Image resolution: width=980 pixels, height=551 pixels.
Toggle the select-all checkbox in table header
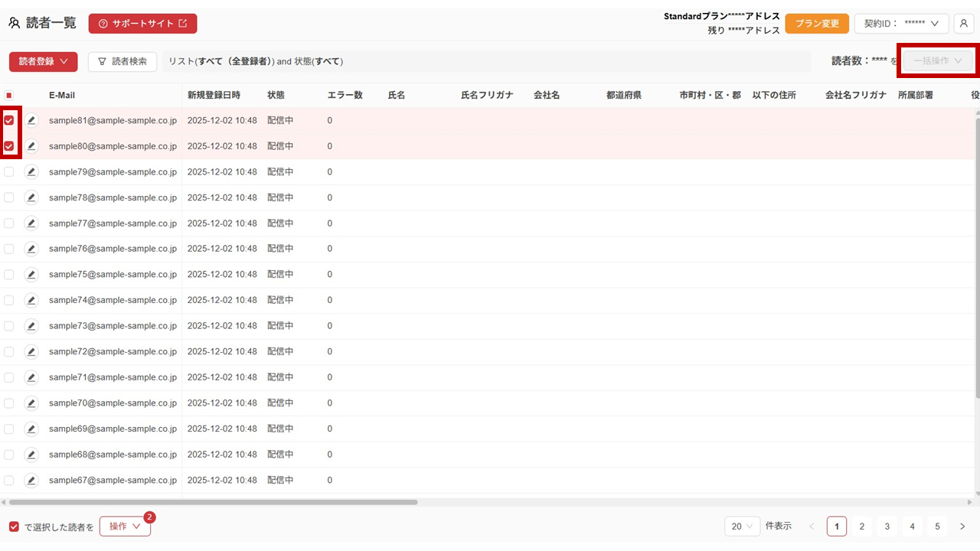(x=9, y=96)
